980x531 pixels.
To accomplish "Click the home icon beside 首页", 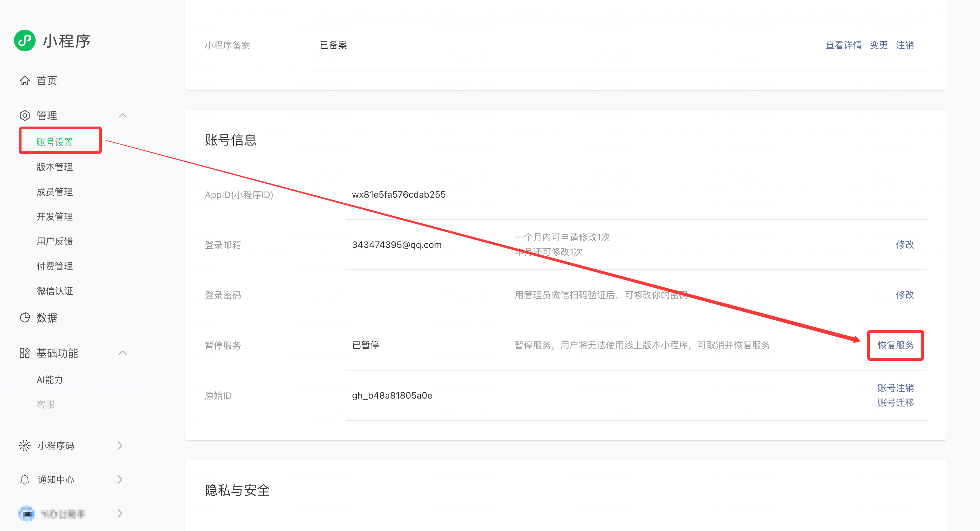I will pos(25,80).
